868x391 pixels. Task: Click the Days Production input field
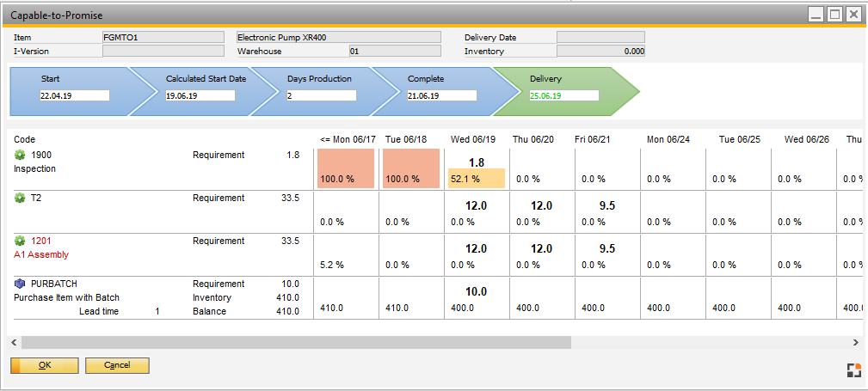point(321,95)
